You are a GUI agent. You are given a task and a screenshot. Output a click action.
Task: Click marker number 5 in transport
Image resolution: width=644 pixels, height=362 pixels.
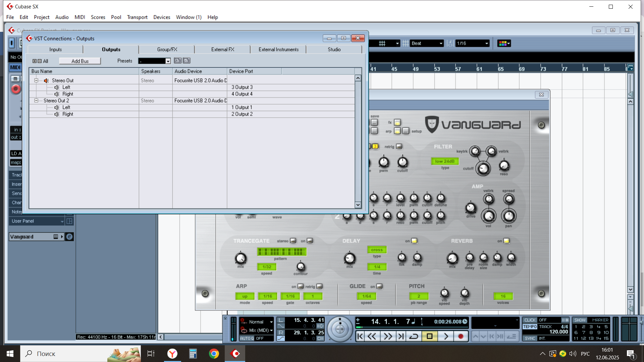[x=606, y=327]
